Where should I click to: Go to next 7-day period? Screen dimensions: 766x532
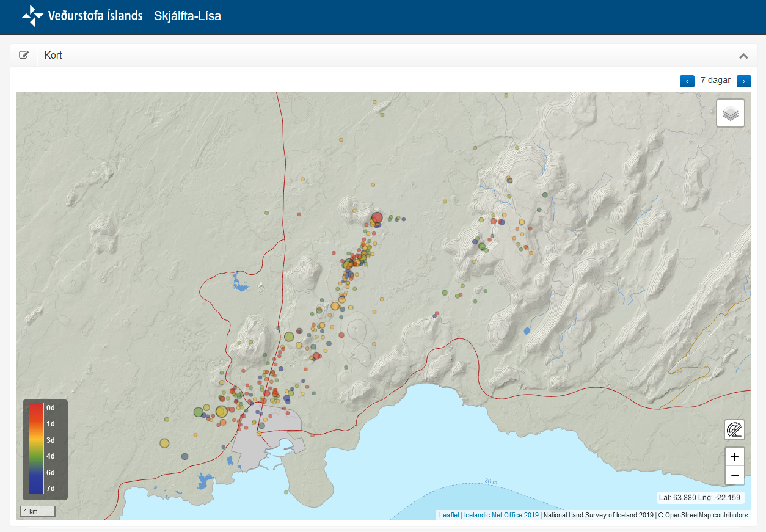[x=743, y=81]
